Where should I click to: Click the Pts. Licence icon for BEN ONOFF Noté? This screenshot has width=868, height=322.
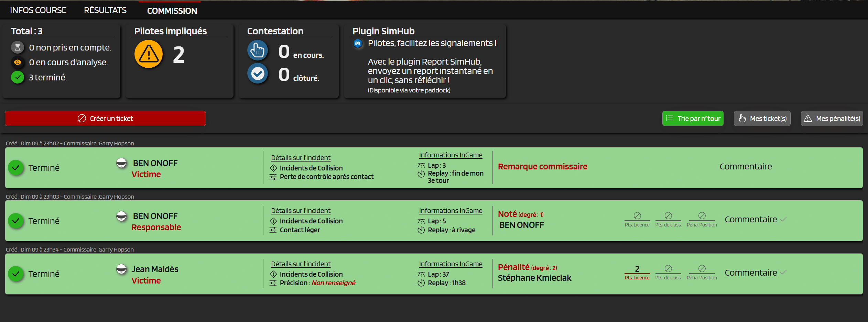coord(637,216)
